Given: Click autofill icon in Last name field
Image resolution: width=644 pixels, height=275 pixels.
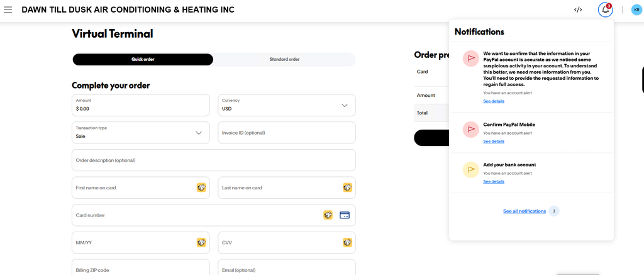Looking at the screenshot, I should 347,188.
